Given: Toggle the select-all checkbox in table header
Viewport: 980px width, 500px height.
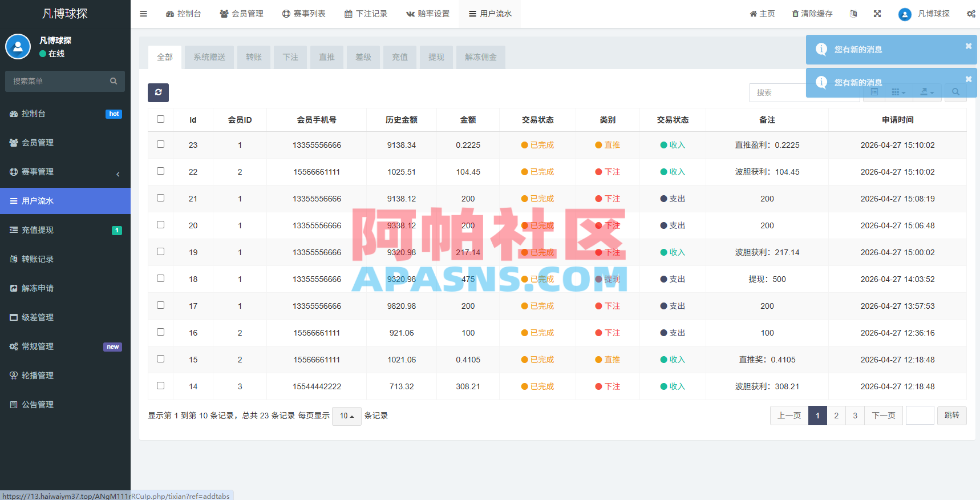Looking at the screenshot, I should pyautogui.click(x=160, y=119).
